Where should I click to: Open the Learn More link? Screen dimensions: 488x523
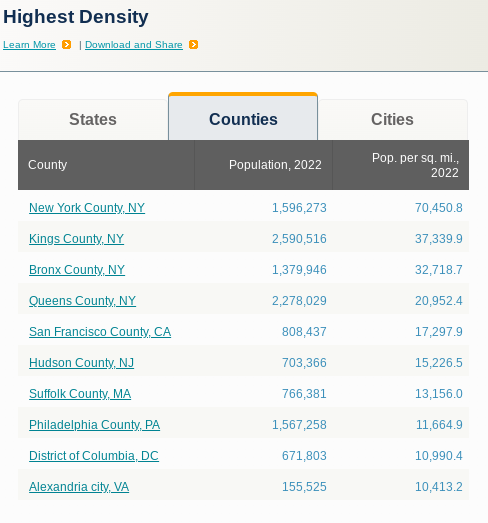29,45
